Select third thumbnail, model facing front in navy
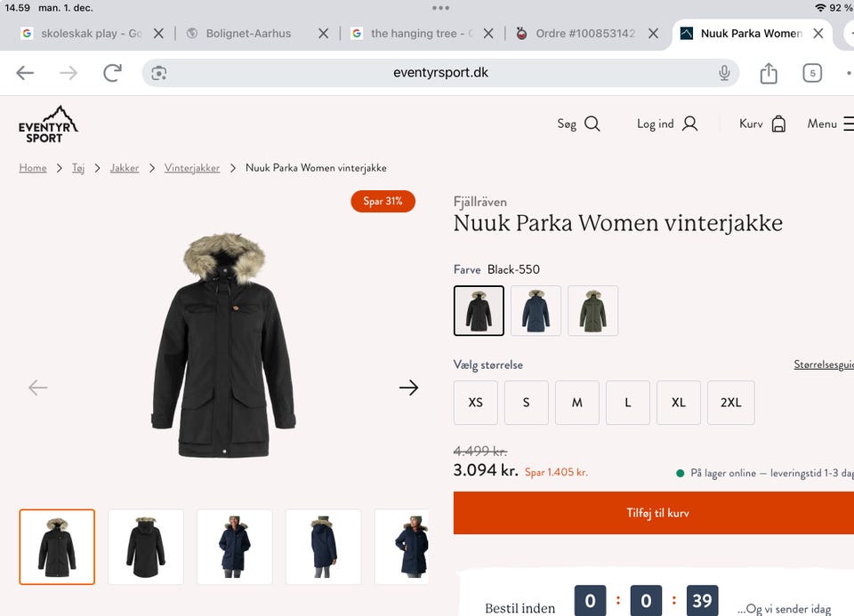854x616 pixels. click(x=235, y=547)
